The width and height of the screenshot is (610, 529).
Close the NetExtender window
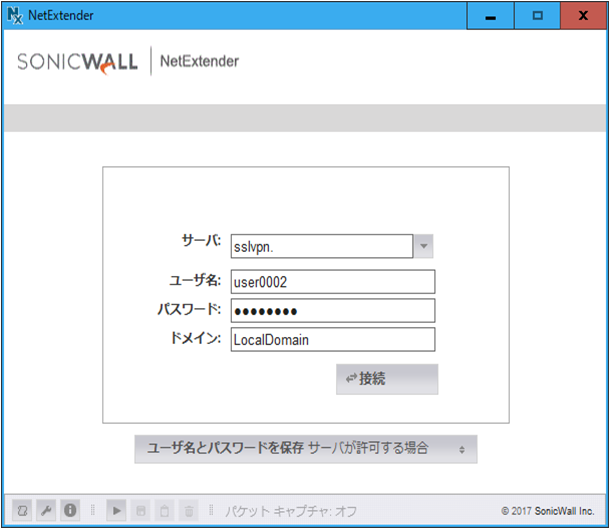point(583,16)
